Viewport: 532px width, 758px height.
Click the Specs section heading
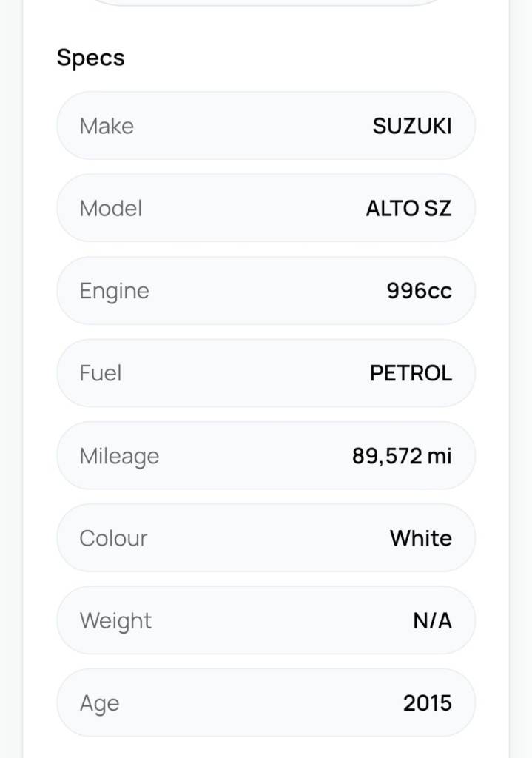[x=90, y=58]
